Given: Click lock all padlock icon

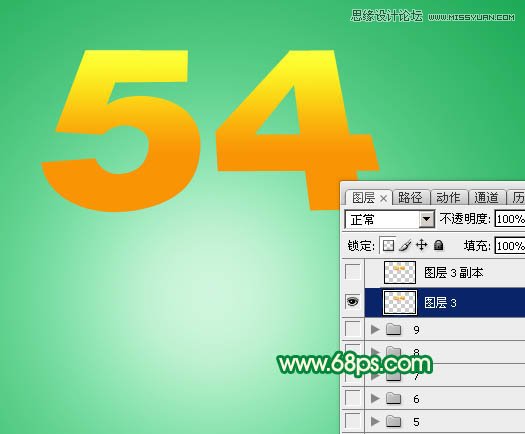Looking at the screenshot, I should [x=438, y=245].
